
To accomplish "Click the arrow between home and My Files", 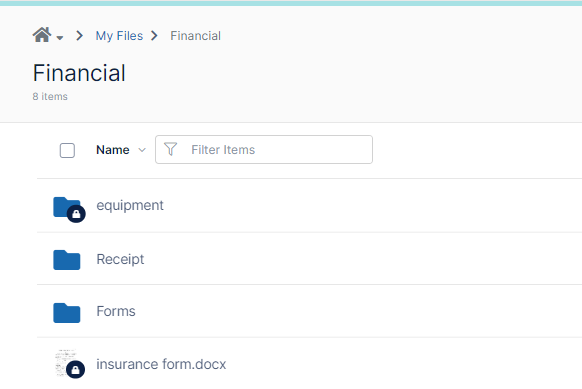I will pyautogui.click(x=79, y=36).
